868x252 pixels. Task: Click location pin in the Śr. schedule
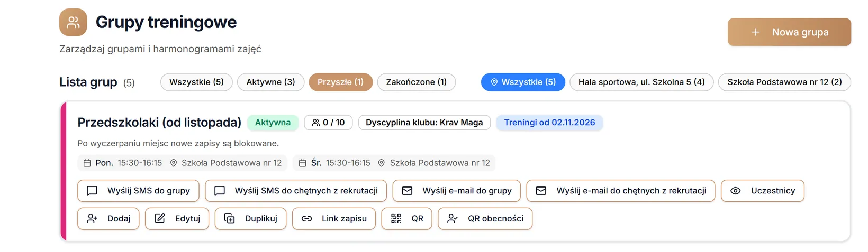(x=381, y=163)
